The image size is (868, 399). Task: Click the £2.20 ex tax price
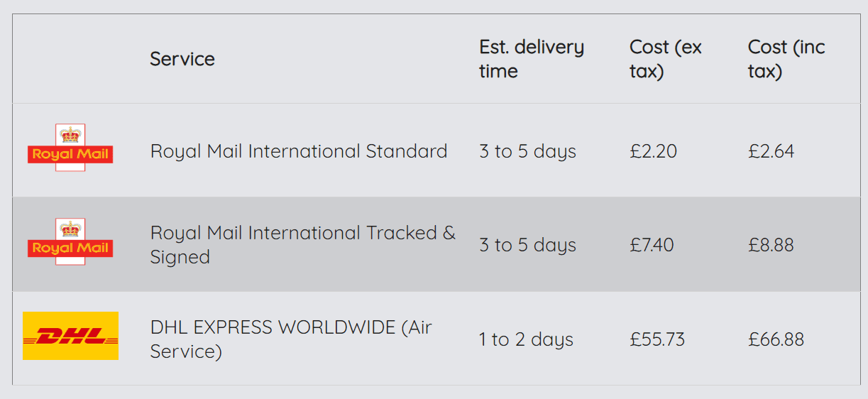(654, 151)
